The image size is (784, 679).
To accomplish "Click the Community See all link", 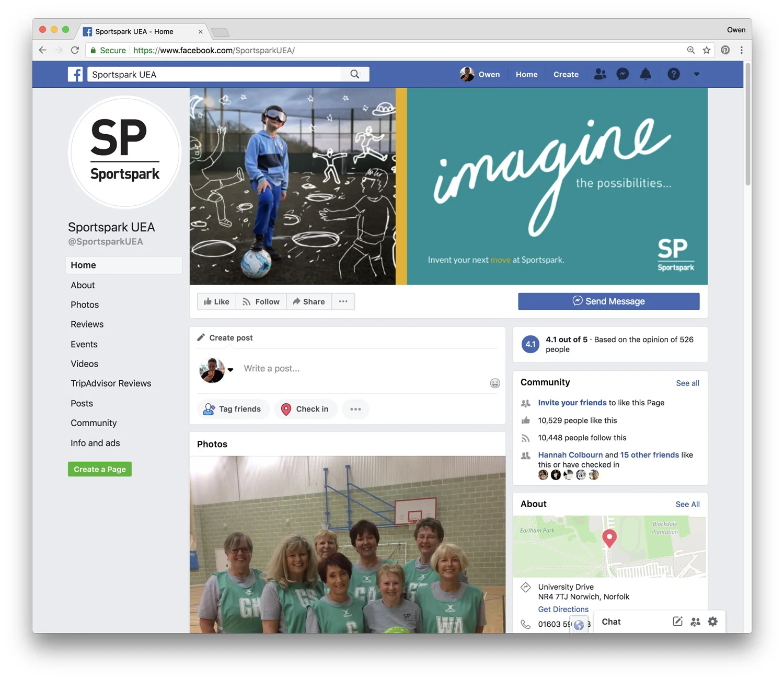I will 687,383.
